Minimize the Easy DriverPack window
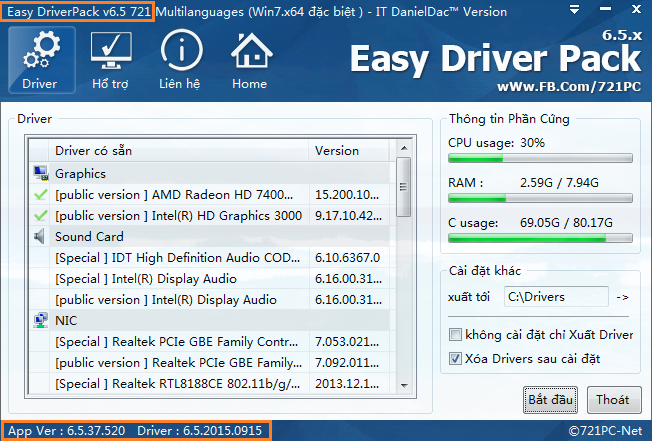652x441 pixels. (605, 9)
